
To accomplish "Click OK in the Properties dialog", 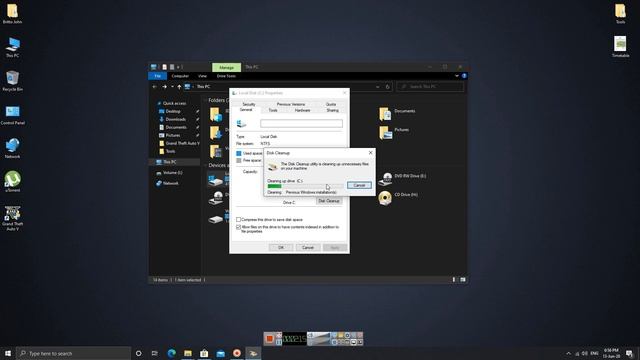I will coord(281,248).
